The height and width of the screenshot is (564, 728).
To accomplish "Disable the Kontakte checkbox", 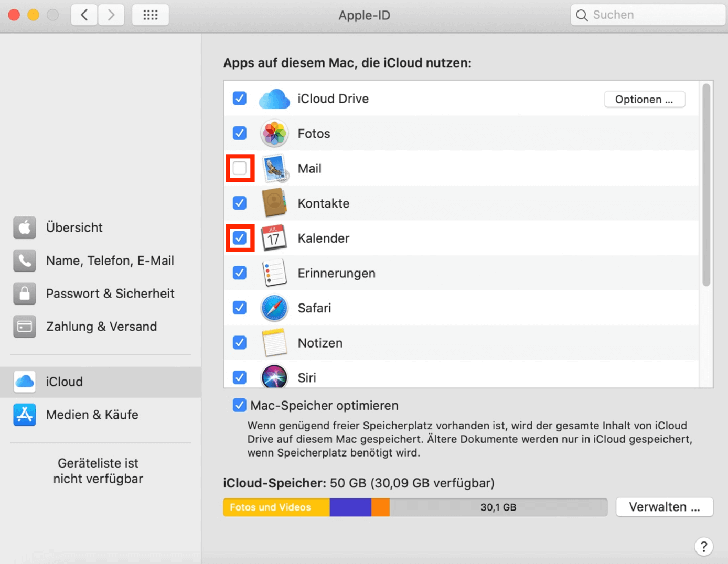I will coord(240,203).
